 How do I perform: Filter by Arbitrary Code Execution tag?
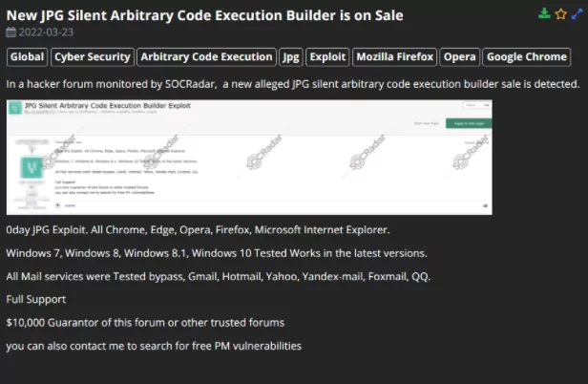(x=206, y=57)
